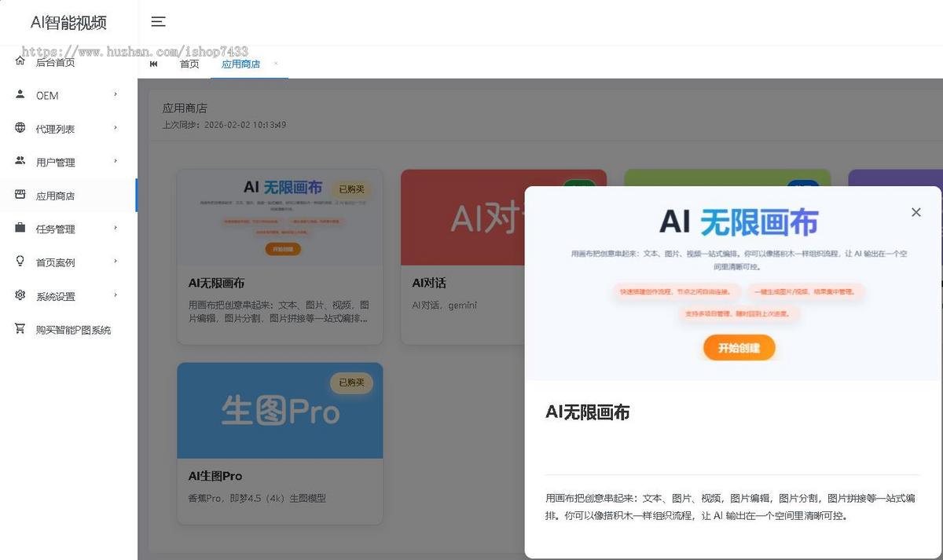Click the users icon beside 用户管理
Image resolution: width=943 pixels, height=560 pixels.
20,161
